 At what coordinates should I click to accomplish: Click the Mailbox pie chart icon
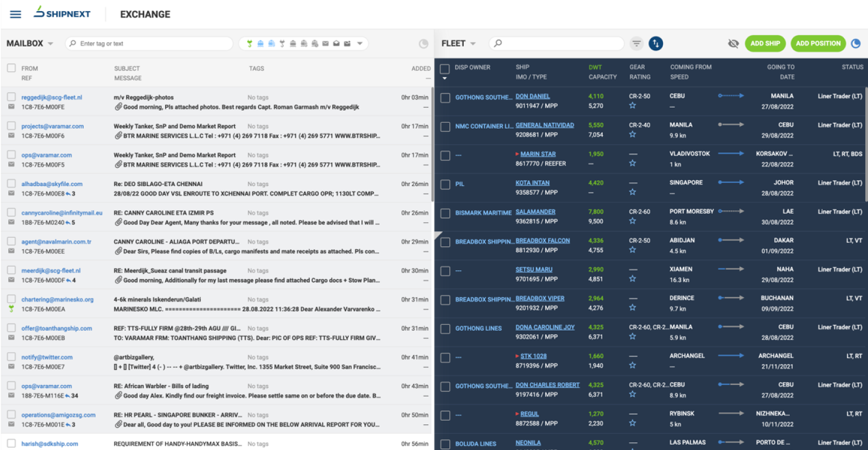424,44
